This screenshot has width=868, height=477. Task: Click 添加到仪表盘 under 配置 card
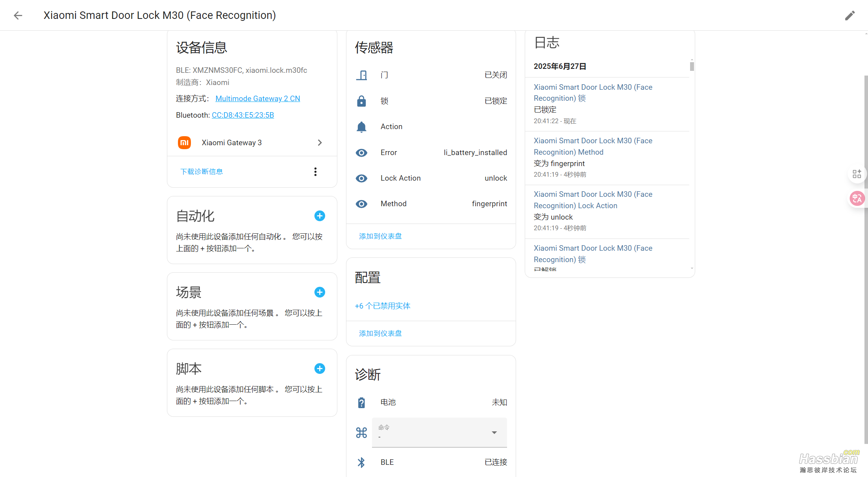(380, 333)
